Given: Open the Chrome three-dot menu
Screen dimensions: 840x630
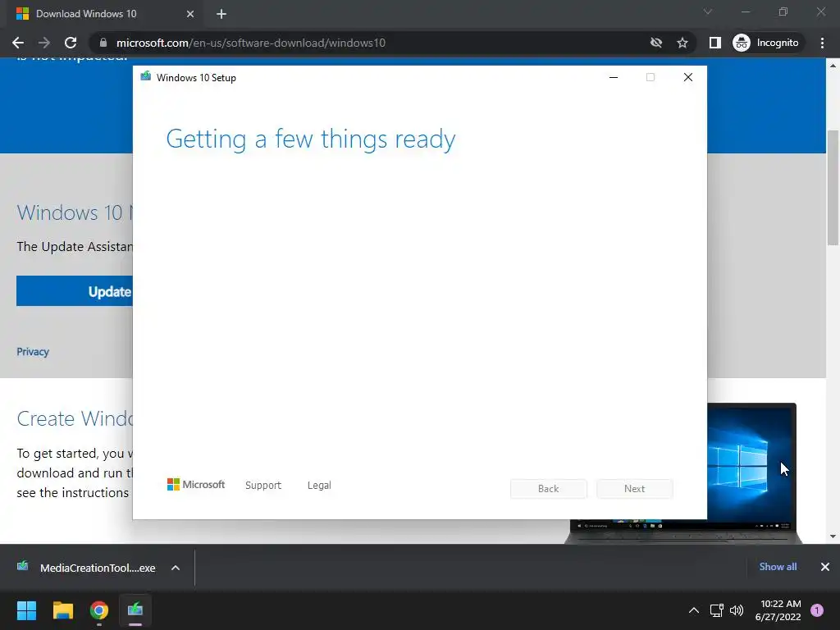Looking at the screenshot, I should click(822, 43).
